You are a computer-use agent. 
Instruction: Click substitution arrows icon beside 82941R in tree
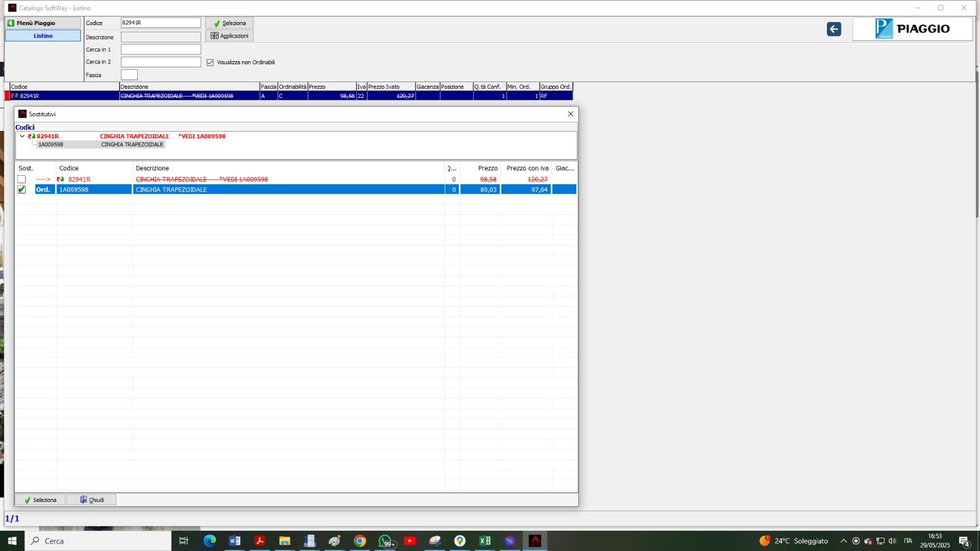[32, 137]
